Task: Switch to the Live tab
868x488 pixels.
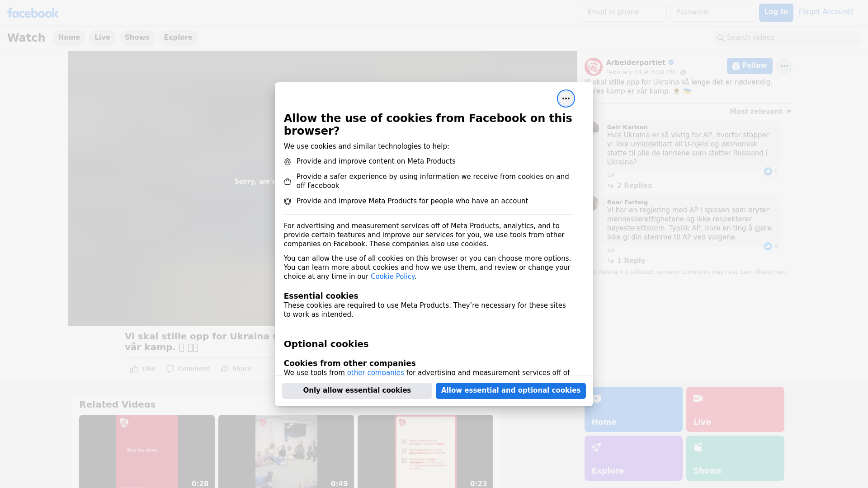Action: point(102,38)
